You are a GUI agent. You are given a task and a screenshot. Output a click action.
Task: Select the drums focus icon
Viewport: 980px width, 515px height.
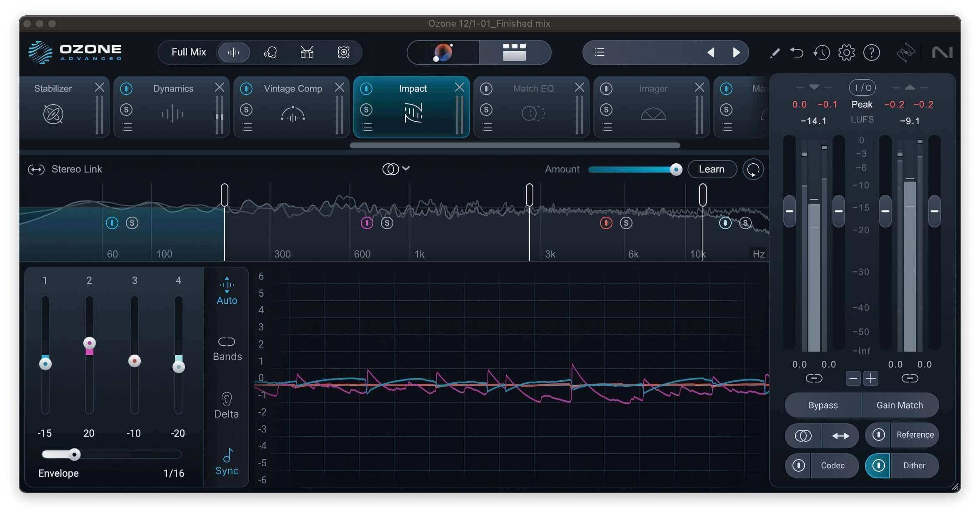point(307,52)
